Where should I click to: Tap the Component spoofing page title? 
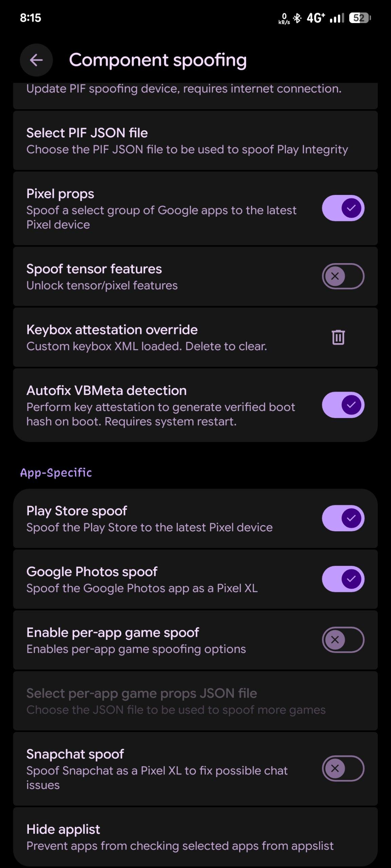(x=158, y=60)
